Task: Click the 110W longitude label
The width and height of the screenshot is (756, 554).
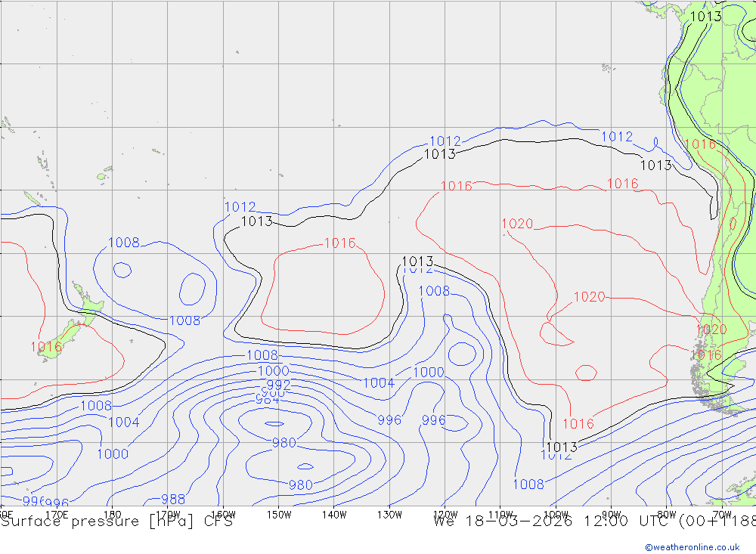Action: click(500, 515)
